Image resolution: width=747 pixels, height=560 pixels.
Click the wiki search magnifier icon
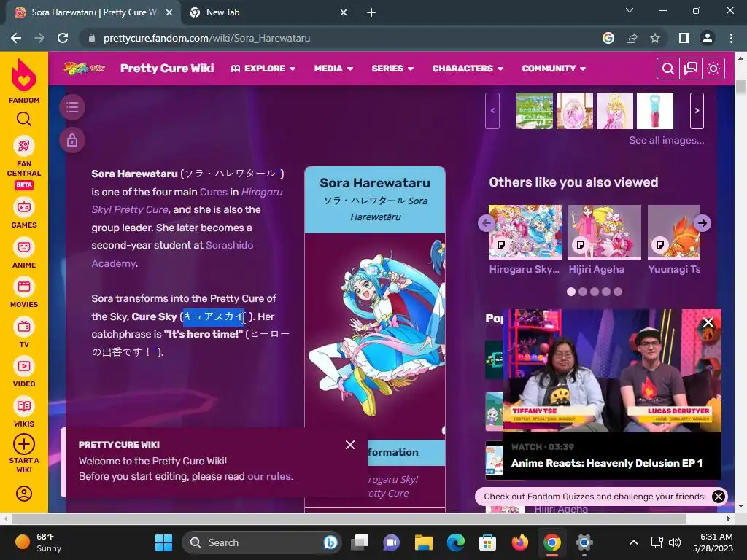click(668, 69)
